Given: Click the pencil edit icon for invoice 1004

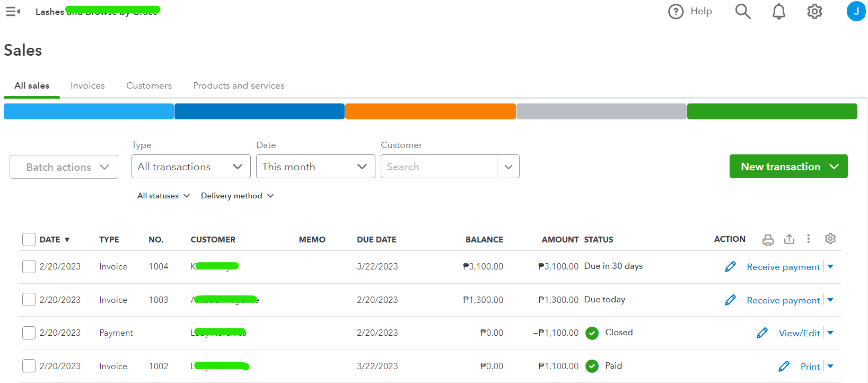Looking at the screenshot, I should (x=730, y=267).
